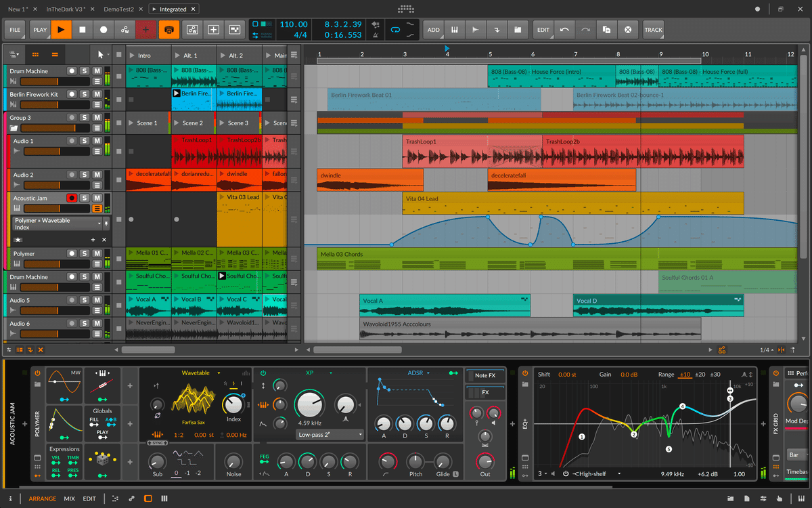Open the ADD menu button

[434, 30]
